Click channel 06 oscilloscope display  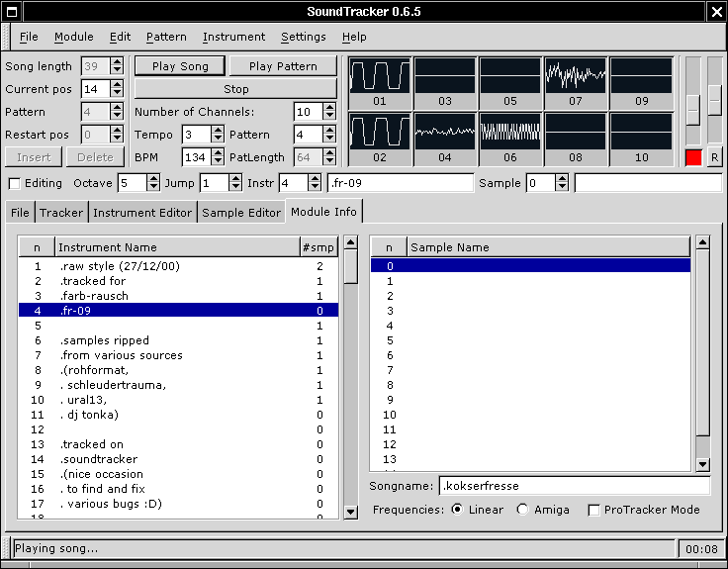[510, 133]
